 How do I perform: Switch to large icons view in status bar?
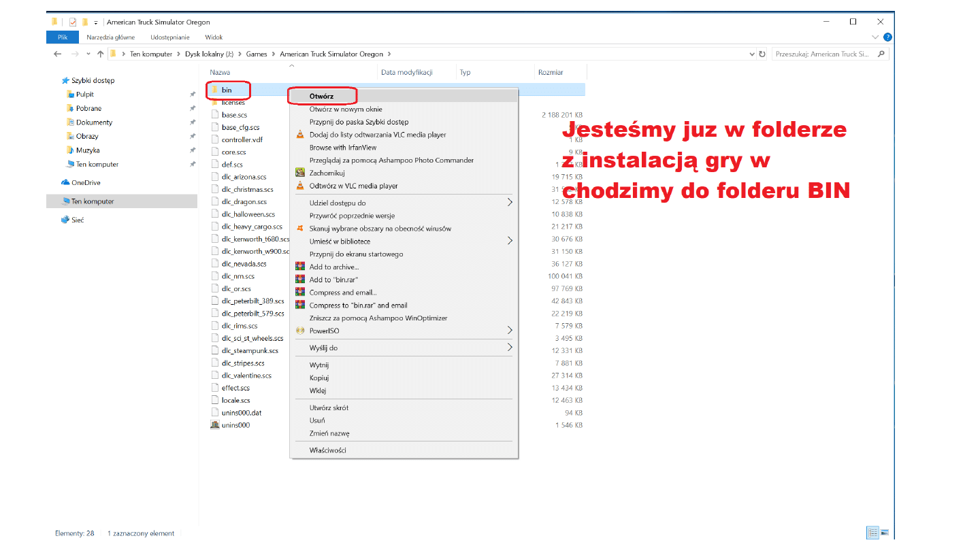883,533
